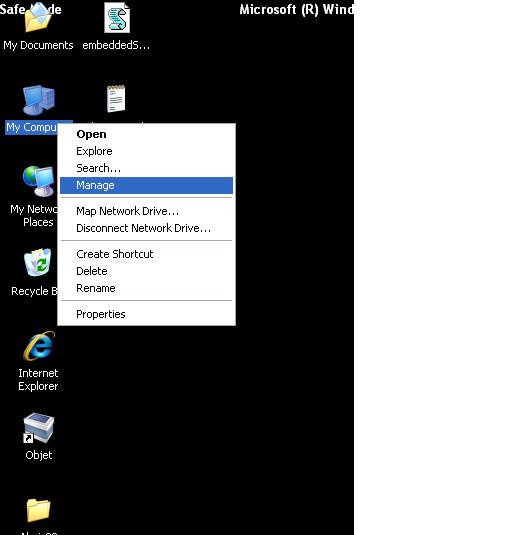Viewport: 512px width, 535px height.
Task: Click the Objet label text
Action: click(39, 455)
